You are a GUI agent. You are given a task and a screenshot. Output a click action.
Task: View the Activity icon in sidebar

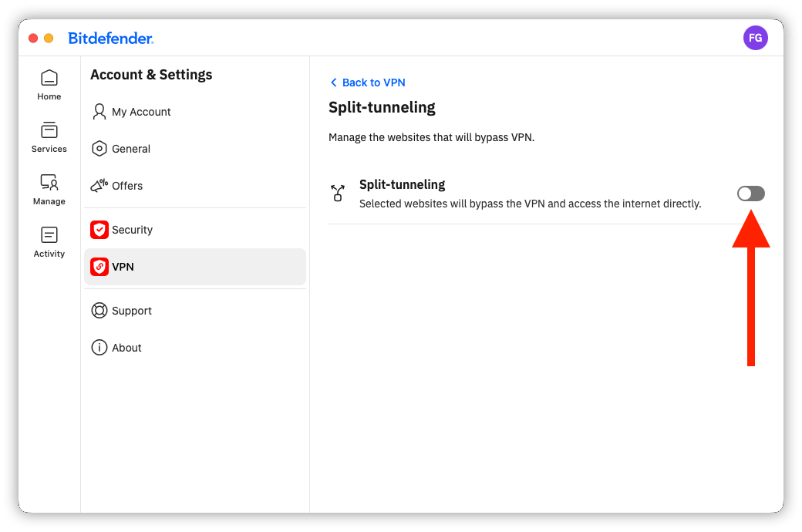49,235
